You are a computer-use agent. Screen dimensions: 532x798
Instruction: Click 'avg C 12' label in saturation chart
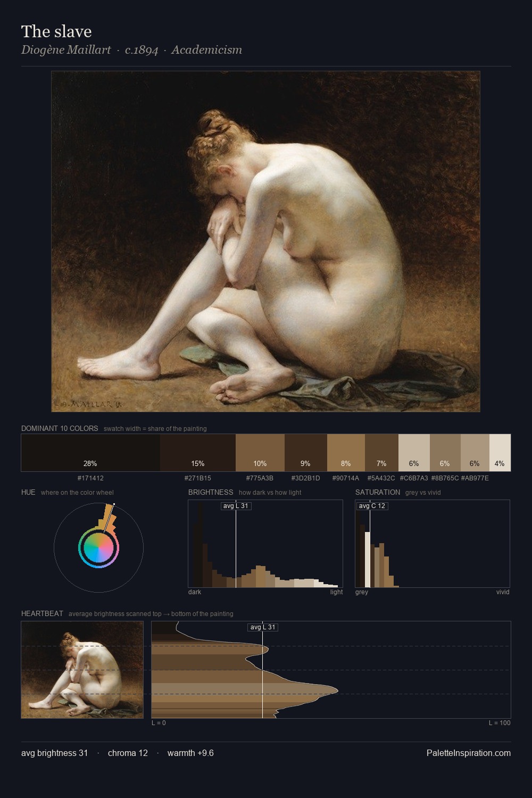tap(372, 506)
